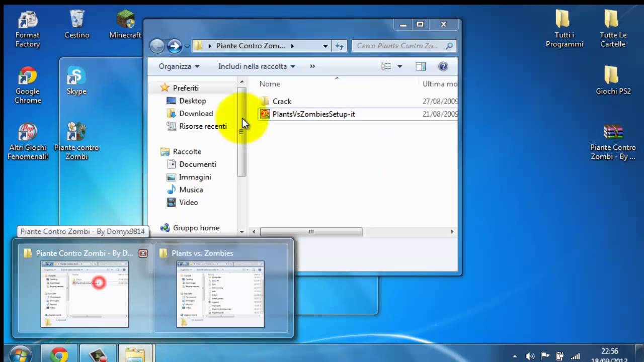Open Tutti i Programmi folder
This screenshot has height=362, width=644.
pos(565,29)
